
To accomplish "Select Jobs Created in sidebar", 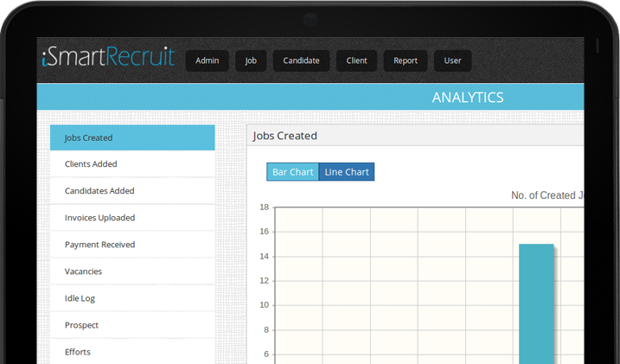I will 132,137.
